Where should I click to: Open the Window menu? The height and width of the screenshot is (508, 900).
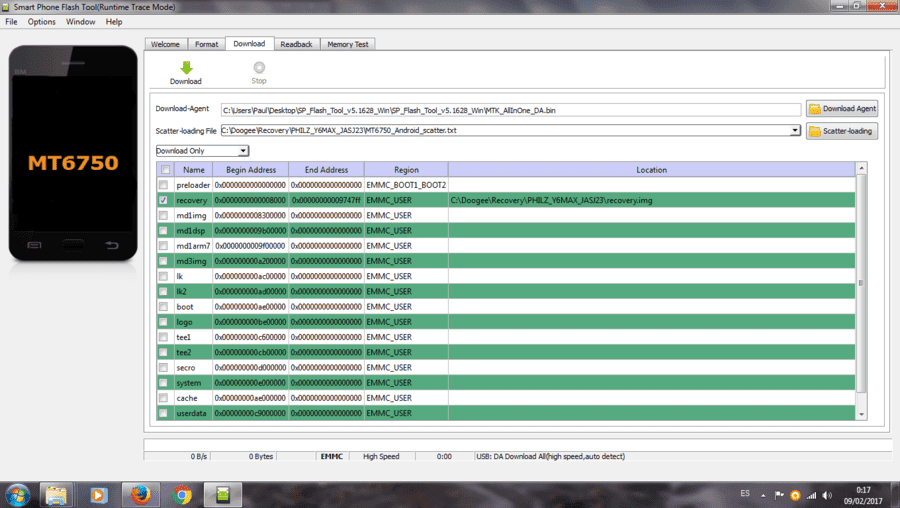(80, 22)
